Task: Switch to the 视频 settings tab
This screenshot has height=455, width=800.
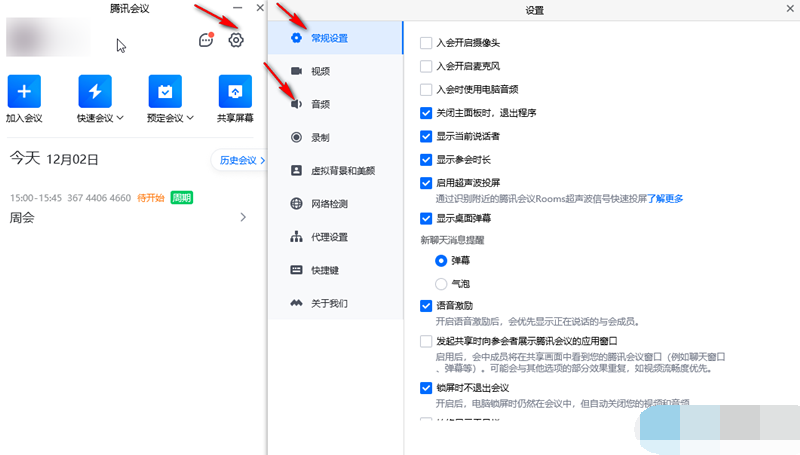Action: click(320, 71)
